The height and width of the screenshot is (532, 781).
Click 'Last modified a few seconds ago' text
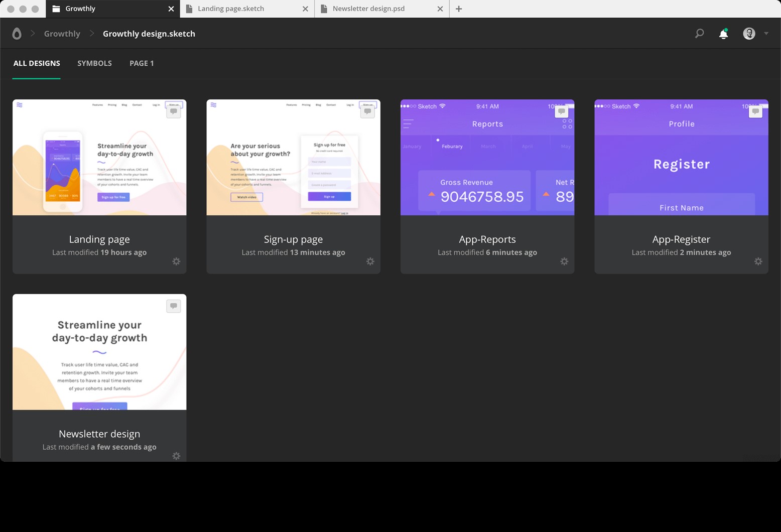(x=99, y=447)
